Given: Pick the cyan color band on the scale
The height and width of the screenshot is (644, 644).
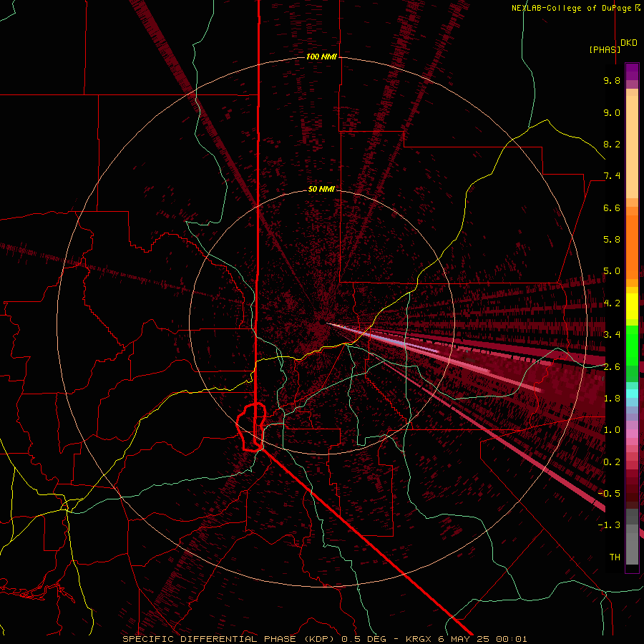Looking at the screenshot, I should 632,394.
